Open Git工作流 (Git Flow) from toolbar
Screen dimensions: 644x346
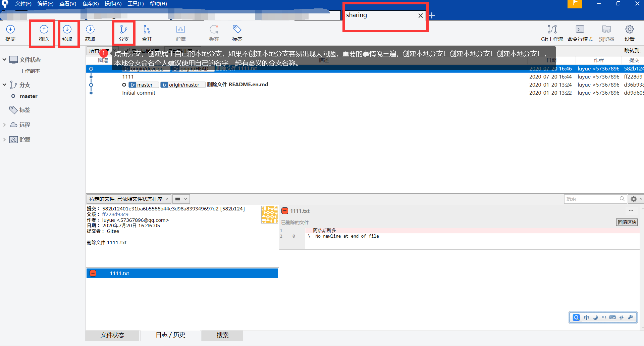click(x=552, y=33)
